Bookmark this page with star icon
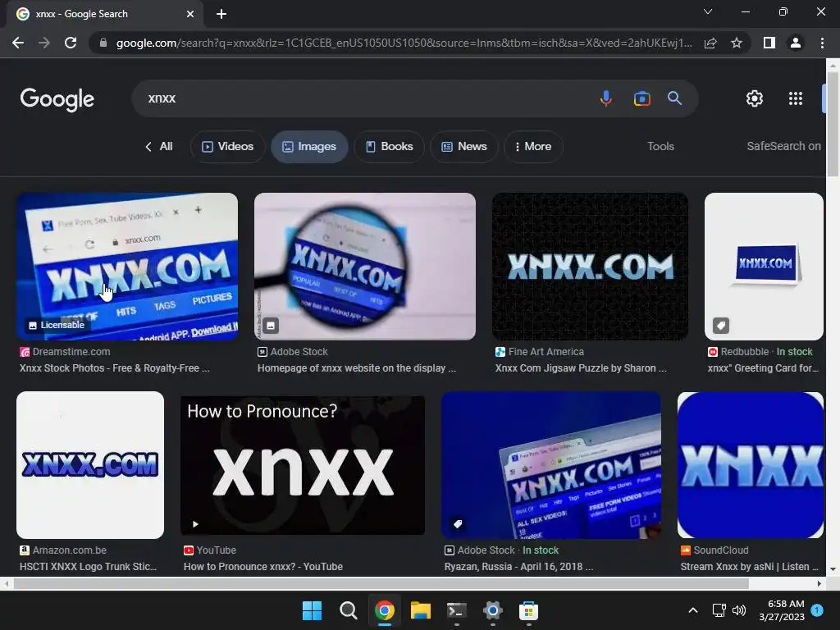This screenshot has width=840, height=630. click(737, 43)
